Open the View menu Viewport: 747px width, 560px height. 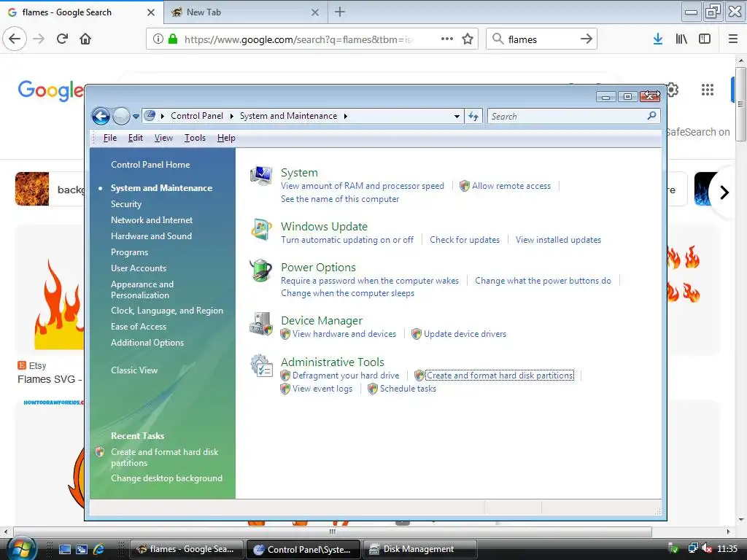(163, 138)
